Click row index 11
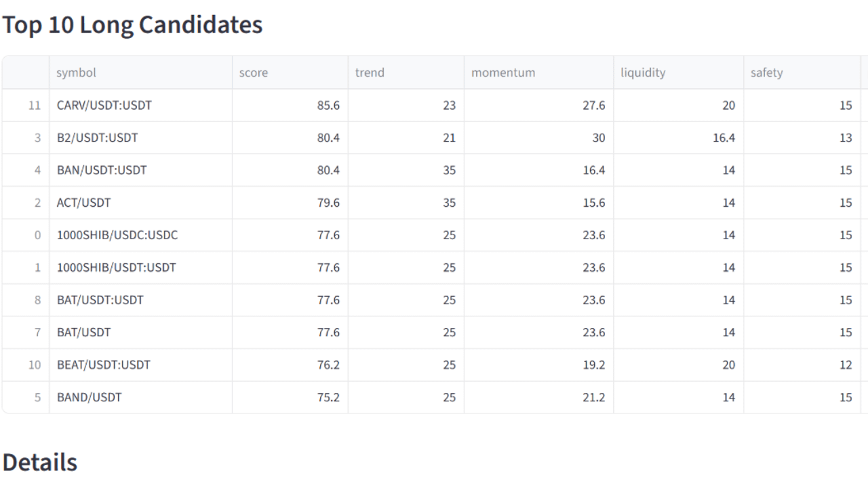The width and height of the screenshot is (868, 488). [x=34, y=105]
